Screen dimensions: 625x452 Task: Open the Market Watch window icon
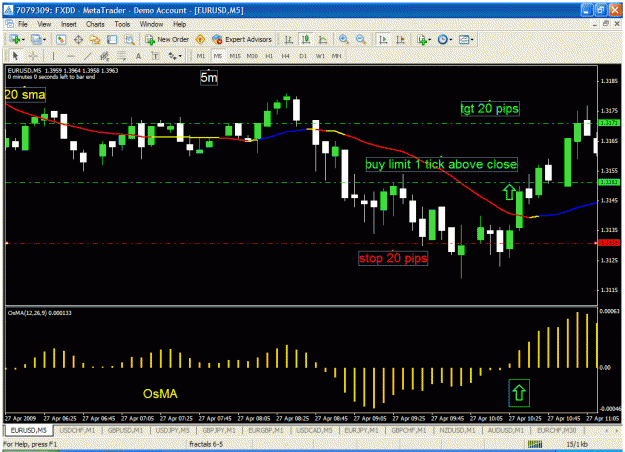click(61, 39)
